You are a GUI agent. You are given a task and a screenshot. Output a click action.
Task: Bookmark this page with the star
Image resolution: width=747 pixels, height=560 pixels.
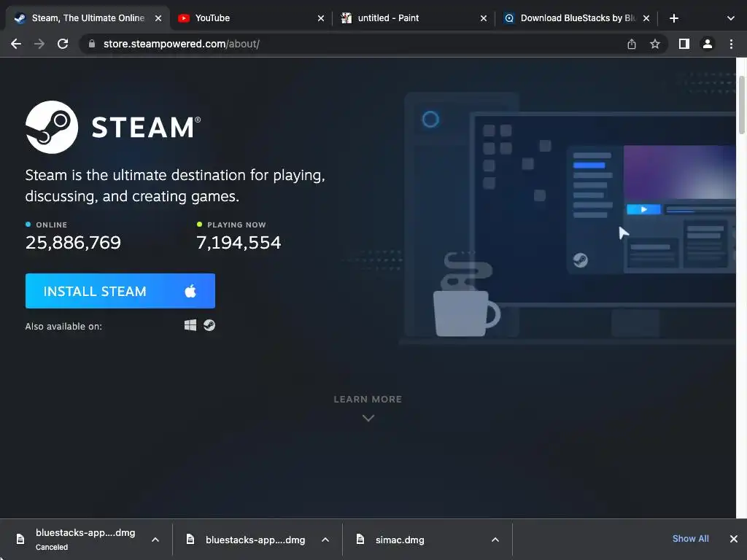click(655, 44)
